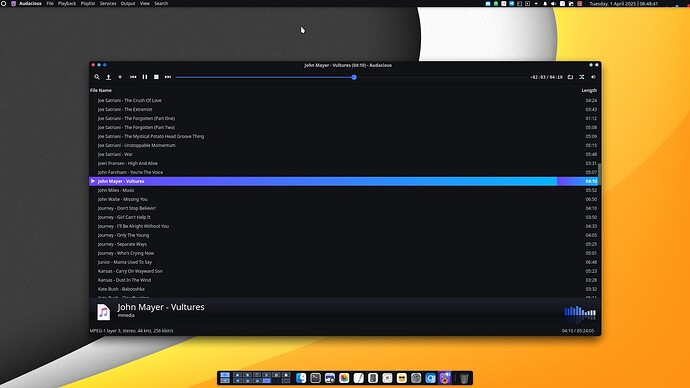Sort by the Length column header
Image resolution: width=690 pixels, height=388 pixels.
[589, 90]
